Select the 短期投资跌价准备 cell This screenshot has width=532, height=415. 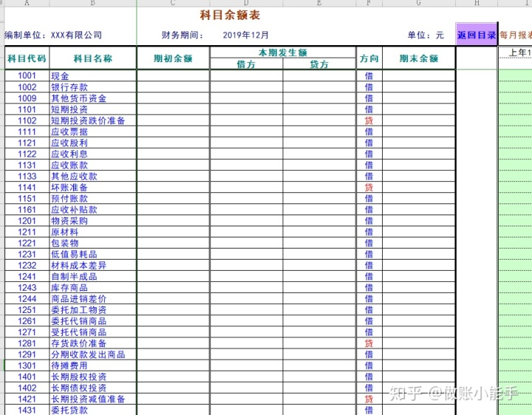tap(92, 121)
